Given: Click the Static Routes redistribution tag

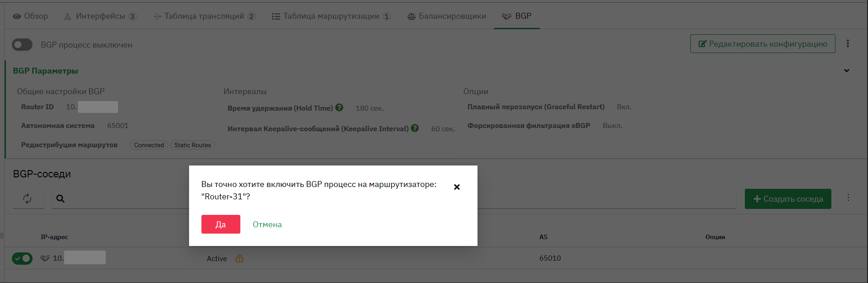Looking at the screenshot, I should [193, 145].
